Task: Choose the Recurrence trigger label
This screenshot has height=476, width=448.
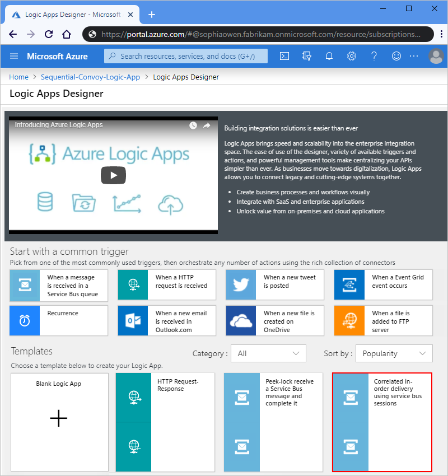Action: click(63, 313)
